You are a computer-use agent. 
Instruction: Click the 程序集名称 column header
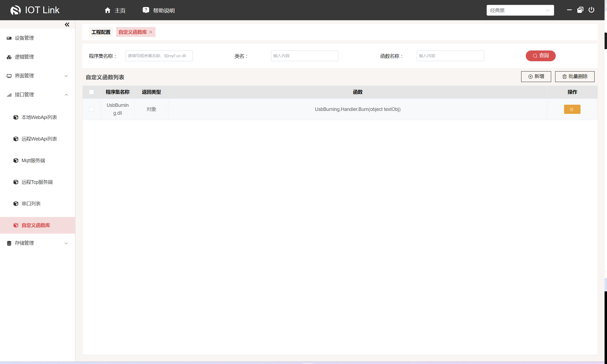(x=118, y=92)
